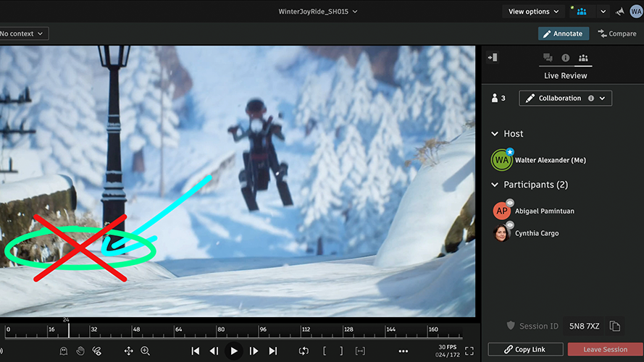Image resolution: width=644 pixels, height=362 pixels.
Task: Click the Leave Session button
Action: [606, 349]
